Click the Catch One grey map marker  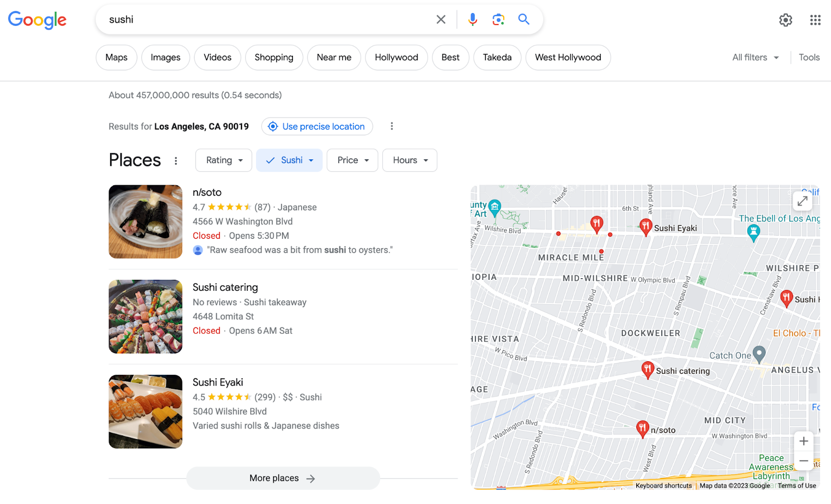pos(759,355)
